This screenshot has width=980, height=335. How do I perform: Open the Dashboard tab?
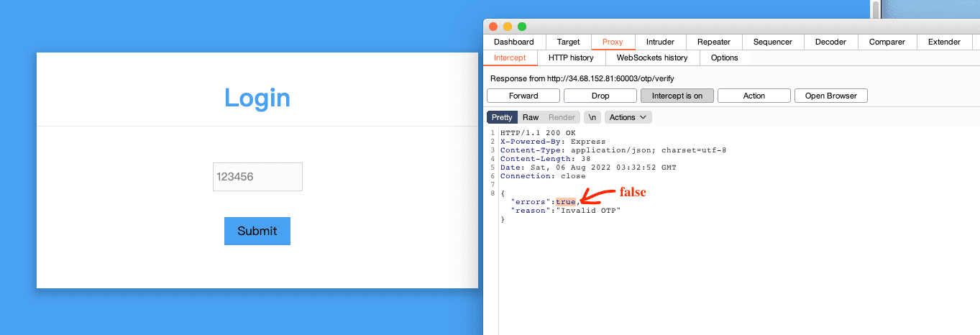click(513, 42)
